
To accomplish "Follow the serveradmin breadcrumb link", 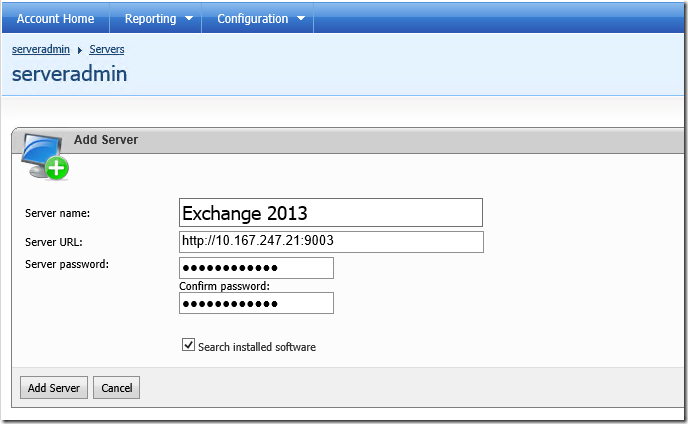I will point(41,49).
